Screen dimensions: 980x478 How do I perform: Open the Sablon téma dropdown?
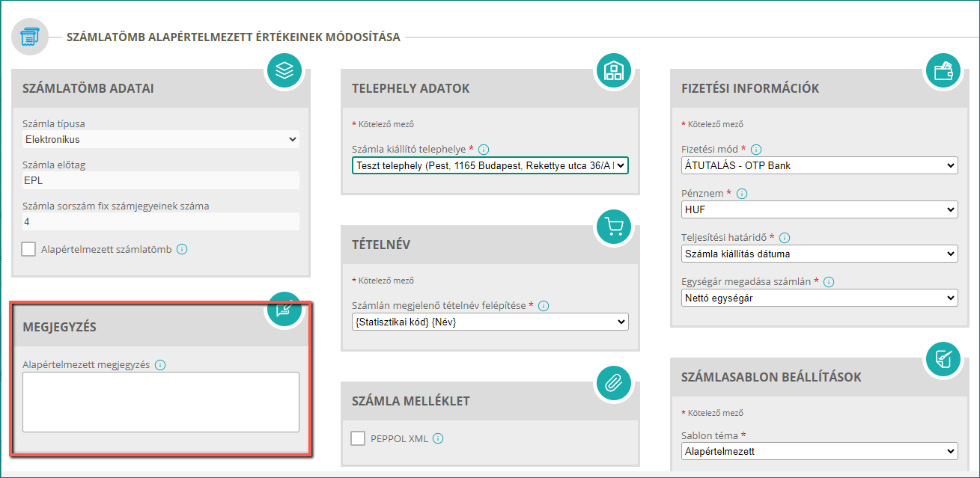[x=820, y=452]
